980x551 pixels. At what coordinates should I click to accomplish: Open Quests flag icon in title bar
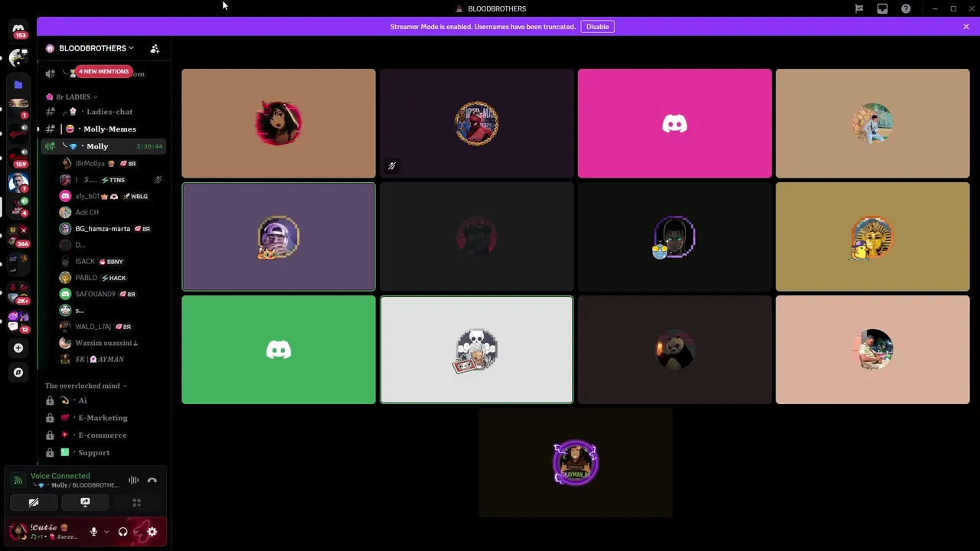[x=859, y=8]
